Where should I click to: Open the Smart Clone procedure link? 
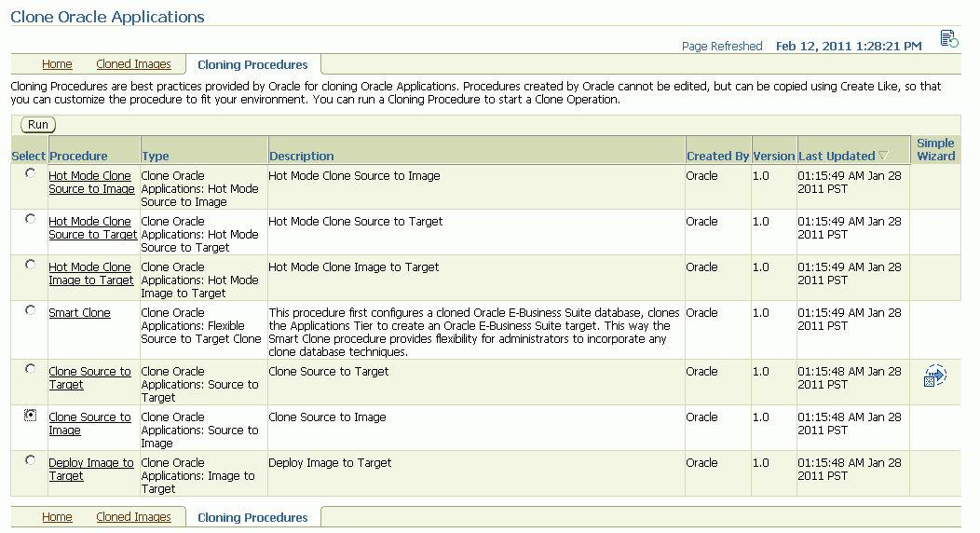(x=79, y=313)
